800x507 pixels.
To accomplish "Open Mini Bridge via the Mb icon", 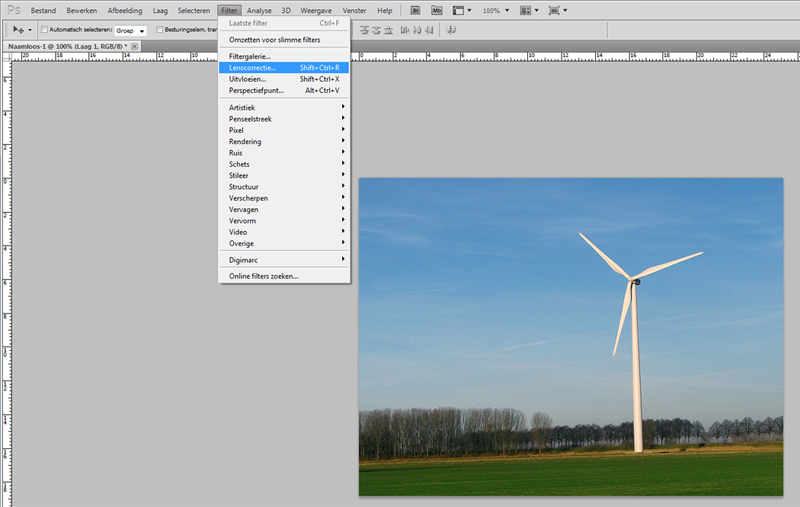I will pyautogui.click(x=437, y=10).
